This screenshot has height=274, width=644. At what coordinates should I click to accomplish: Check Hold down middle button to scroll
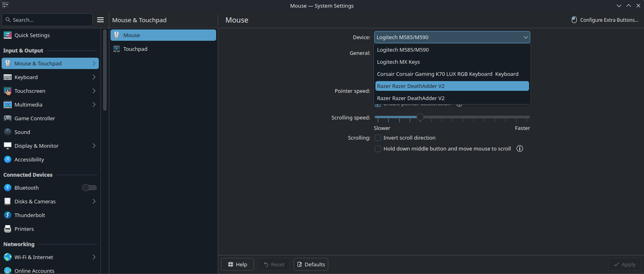click(378, 149)
